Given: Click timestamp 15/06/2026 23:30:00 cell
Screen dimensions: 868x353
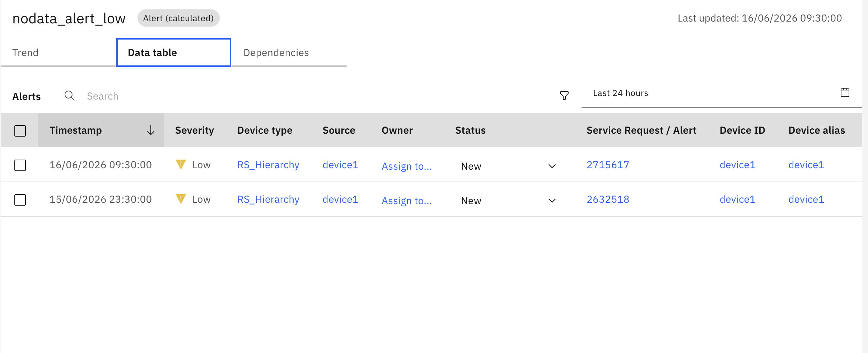Looking at the screenshot, I should pyautogui.click(x=101, y=199).
